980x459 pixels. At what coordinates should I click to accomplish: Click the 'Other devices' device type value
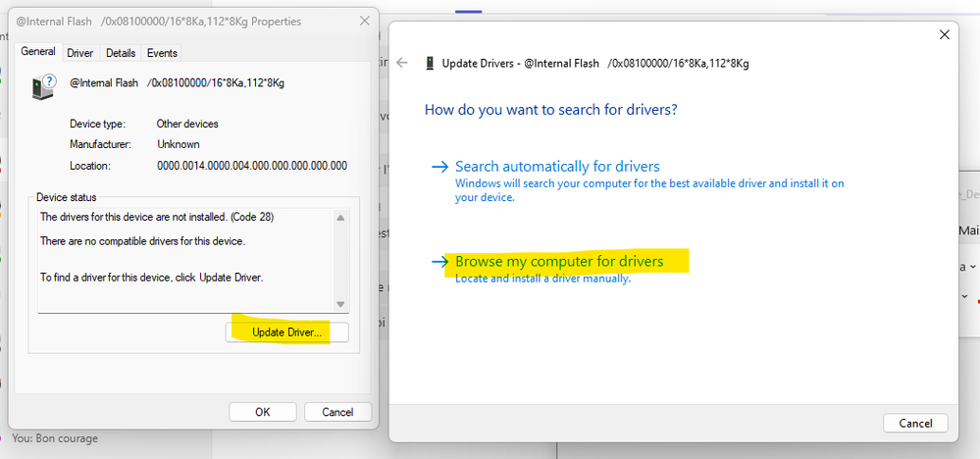coord(187,124)
